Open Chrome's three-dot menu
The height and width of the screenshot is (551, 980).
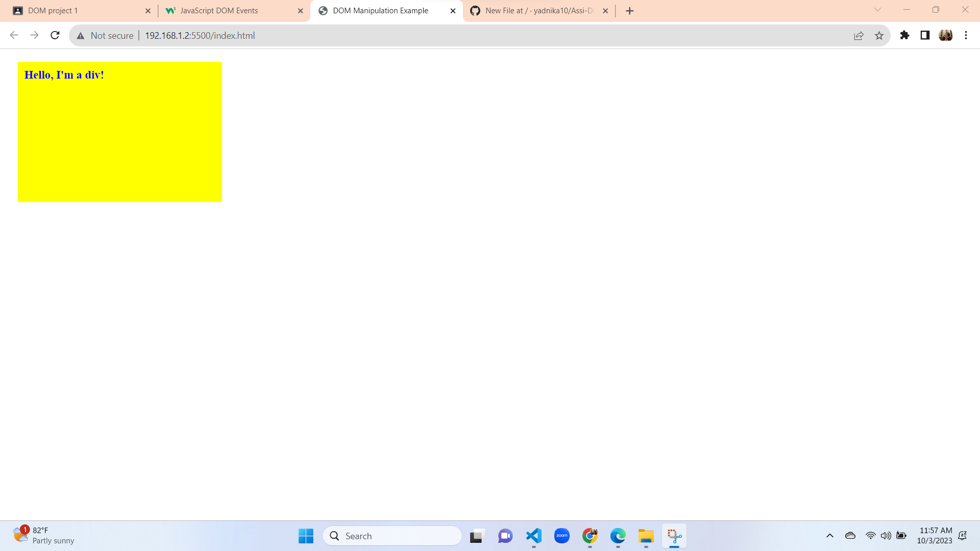coord(966,35)
